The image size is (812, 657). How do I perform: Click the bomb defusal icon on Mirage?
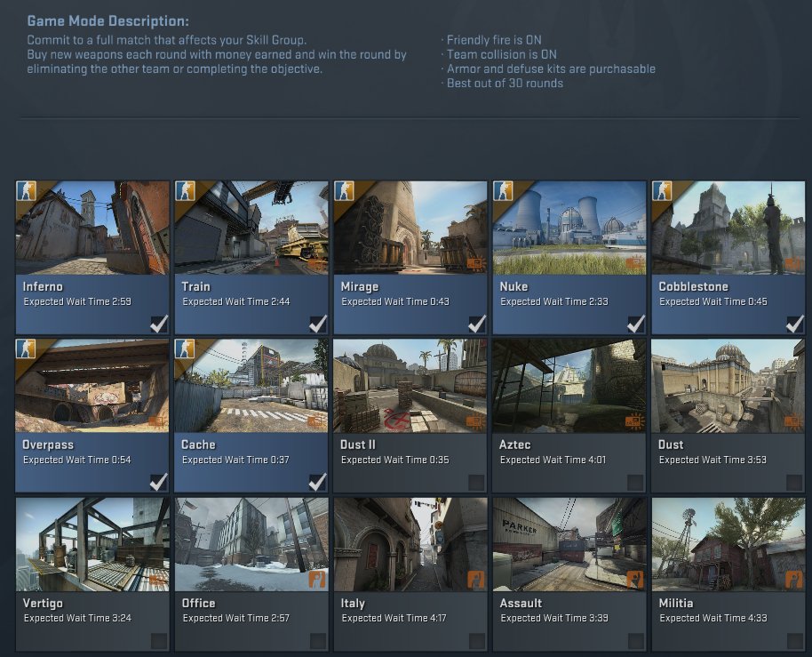click(476, 265)
